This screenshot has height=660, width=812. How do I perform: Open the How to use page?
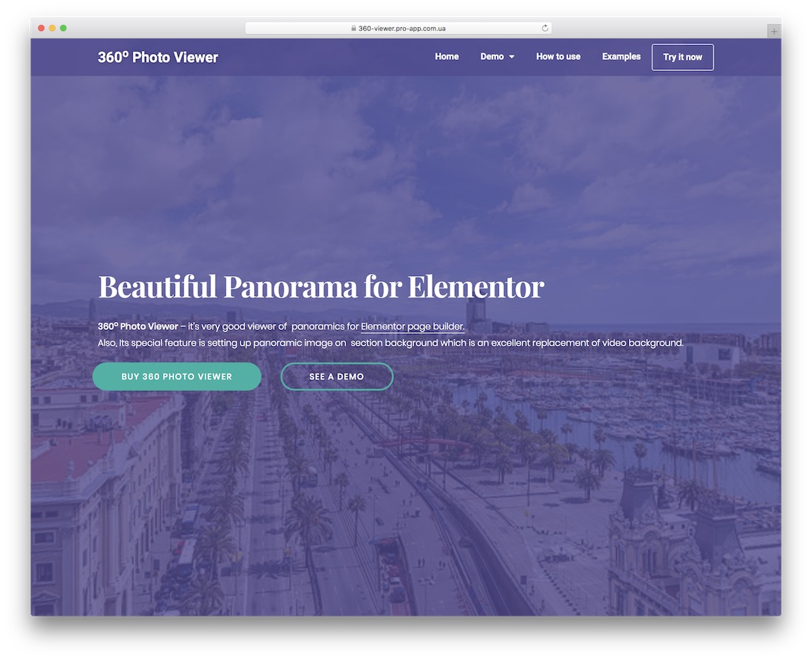(x=558, y=56)
